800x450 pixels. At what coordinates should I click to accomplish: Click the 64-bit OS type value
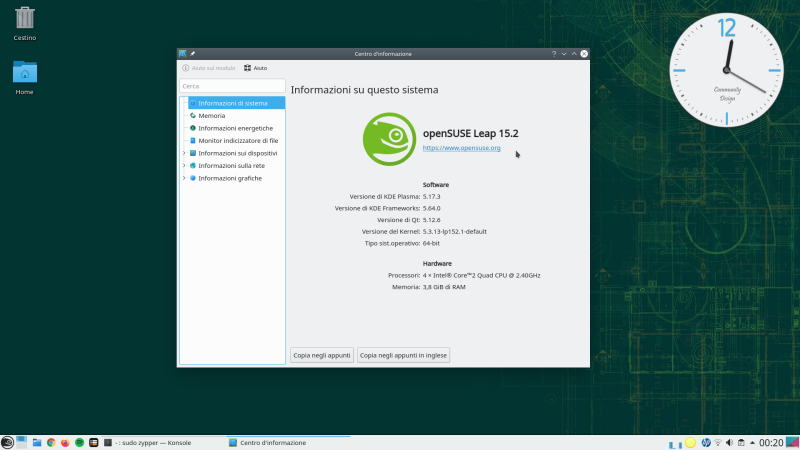pos(431,243)
